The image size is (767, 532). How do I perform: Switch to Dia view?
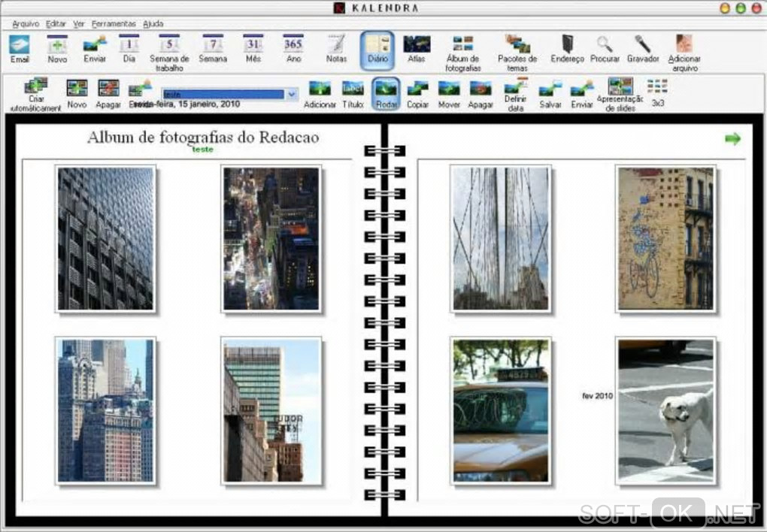(129, 49)
